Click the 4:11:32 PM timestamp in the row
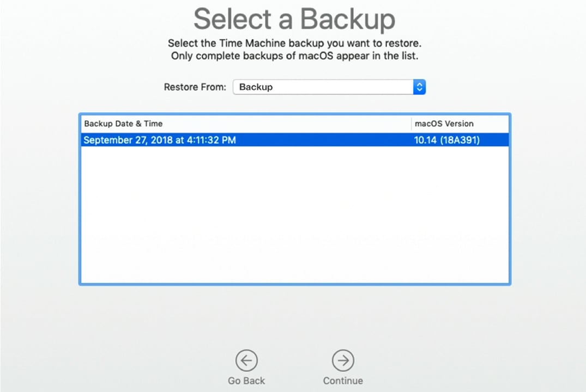Viewport: 586px width, 392px height. pos(212,140)
